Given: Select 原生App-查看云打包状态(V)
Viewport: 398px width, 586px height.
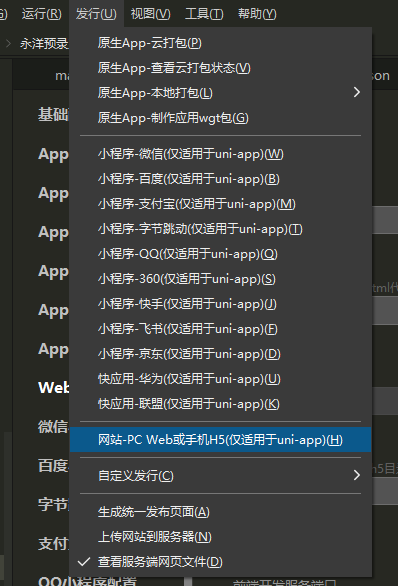Looking at the screenshot, I should [x=220, y=68].
